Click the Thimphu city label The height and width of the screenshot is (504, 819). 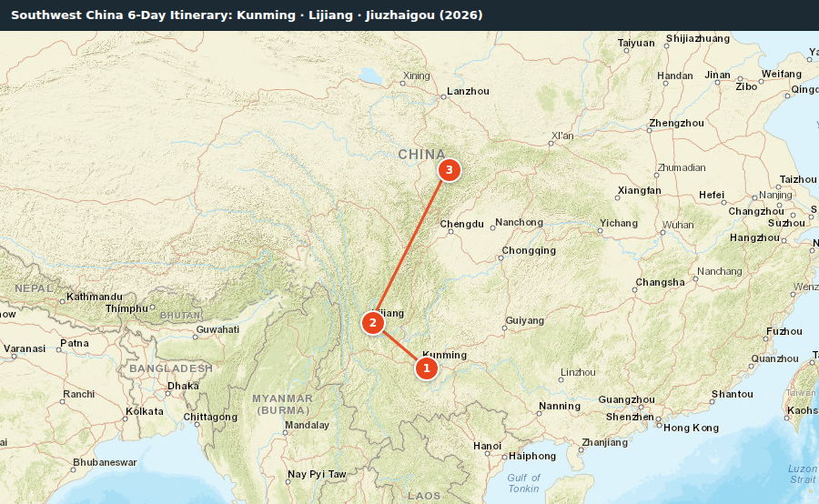click(x=126, y=308)
